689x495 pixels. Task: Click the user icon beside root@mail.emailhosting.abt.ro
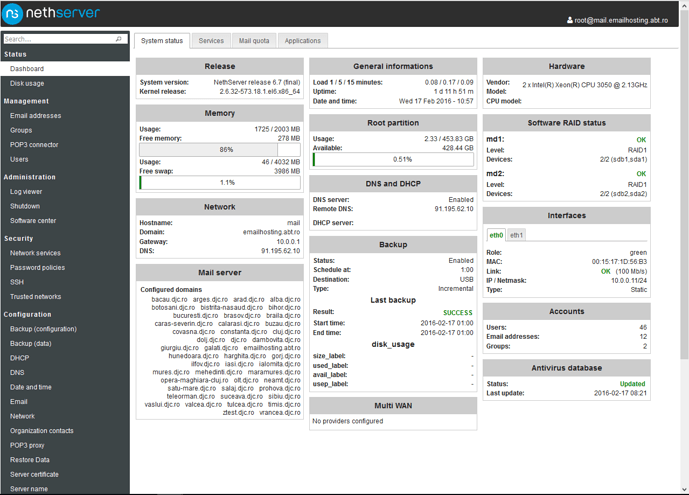click(x=569, y=20)
